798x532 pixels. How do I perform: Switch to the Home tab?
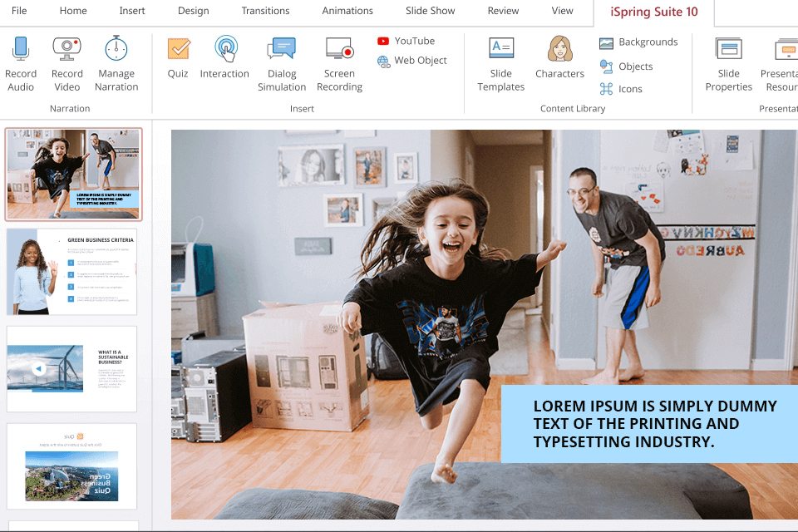pos(73,11)
